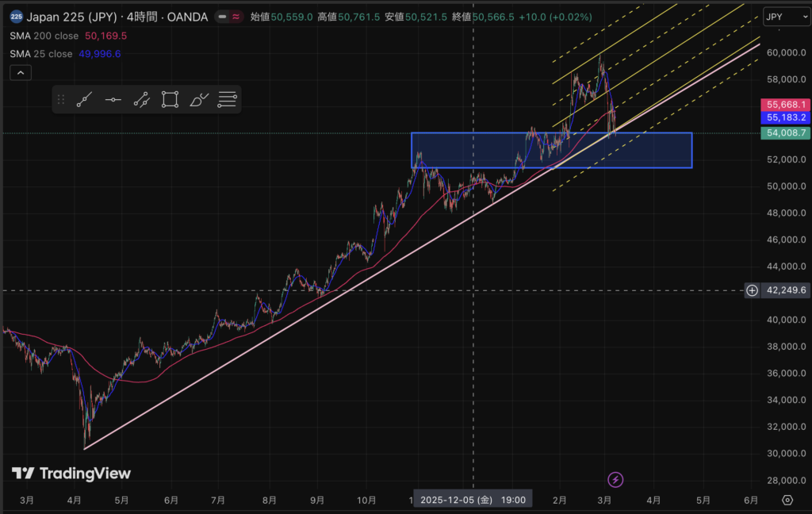This screenshot has width=812, height=514.
Task: Select the brush drawing tool
Action: (199, 100)
